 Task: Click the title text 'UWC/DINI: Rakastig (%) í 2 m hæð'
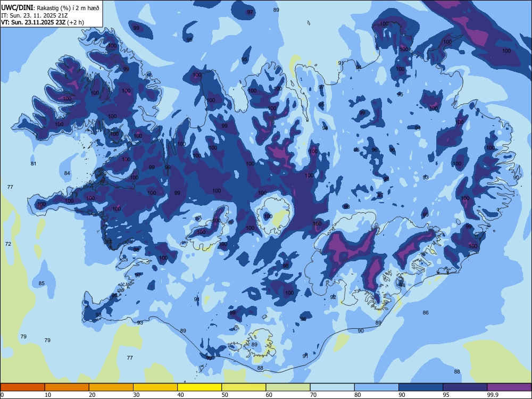[x=50, y=8]
